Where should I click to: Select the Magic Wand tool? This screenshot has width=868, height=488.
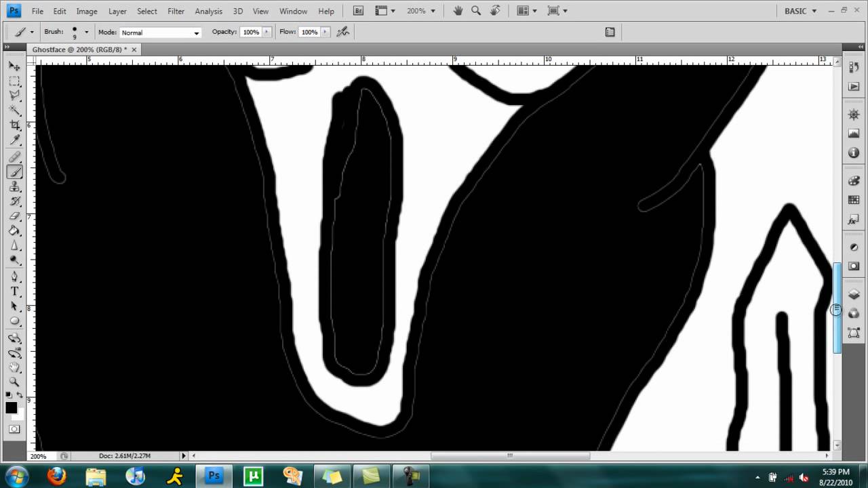(14, 110)
